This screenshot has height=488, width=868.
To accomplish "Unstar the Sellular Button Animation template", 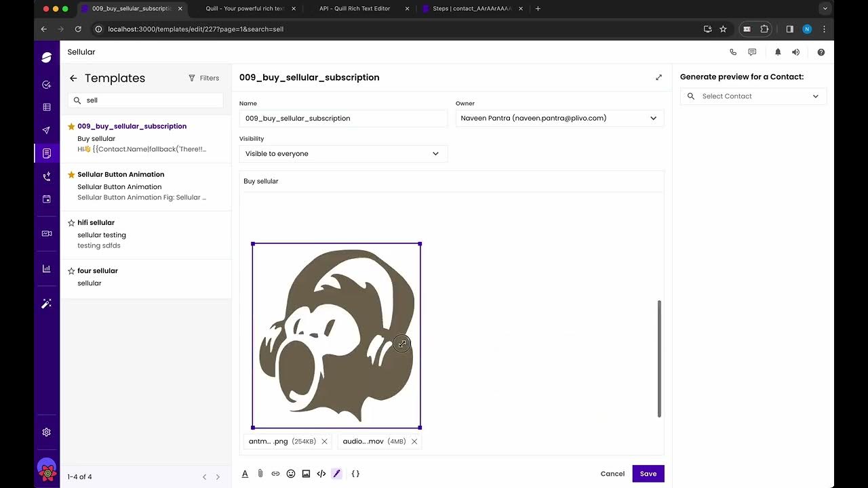I will tap(71, 175).
